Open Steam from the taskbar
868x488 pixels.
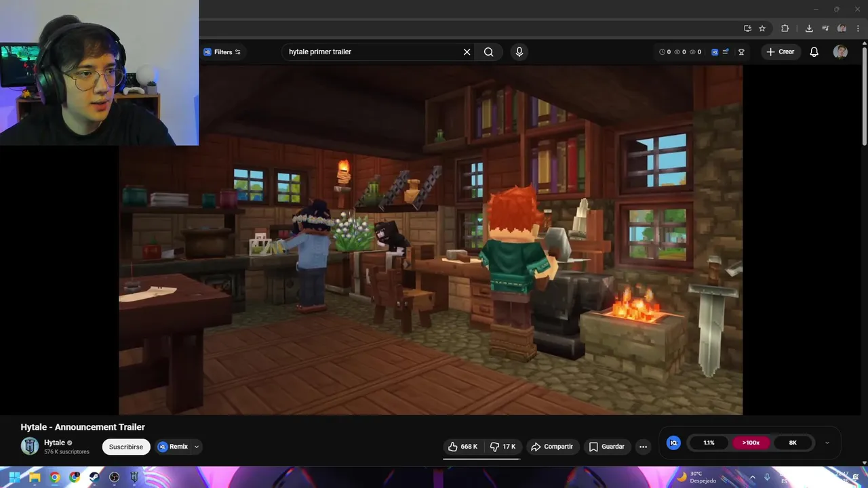94,477
